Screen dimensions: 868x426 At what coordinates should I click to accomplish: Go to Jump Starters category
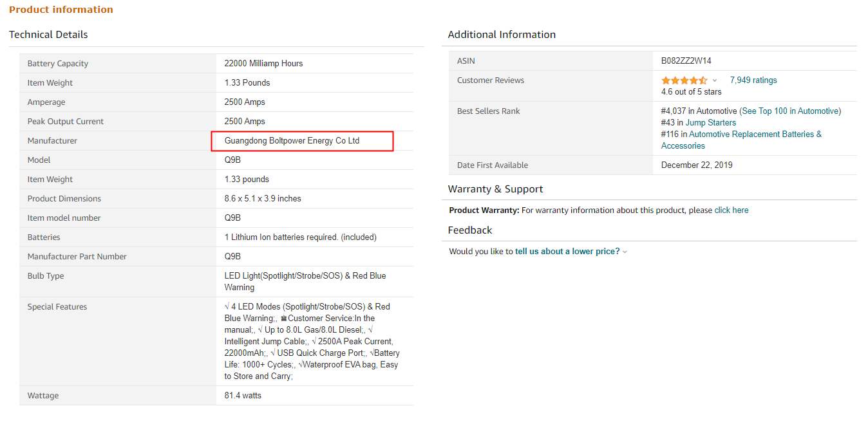pos(710,123)
